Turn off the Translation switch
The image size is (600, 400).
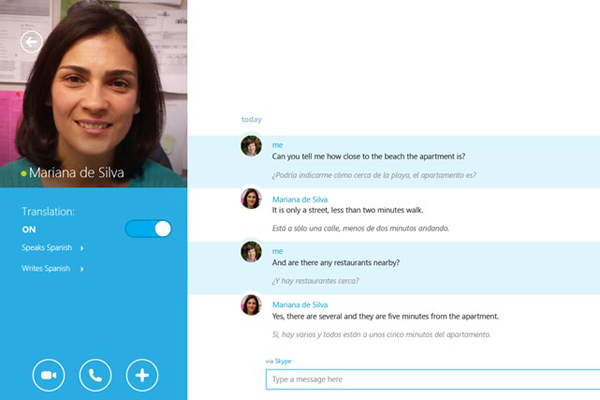148,229
